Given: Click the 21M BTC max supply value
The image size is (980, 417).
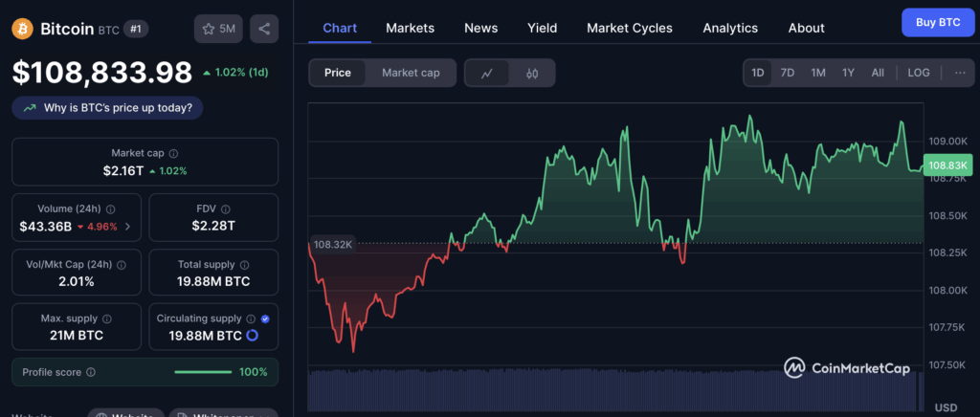Looking at the screenshot, I should [77, 336].
